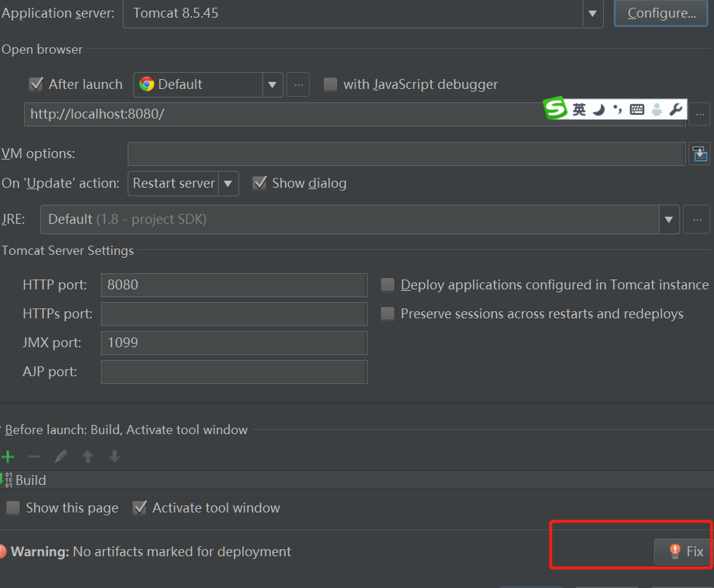Click the Sogou user account icon
This screenshot has height=588, width=714.
(x=657, y=109)
